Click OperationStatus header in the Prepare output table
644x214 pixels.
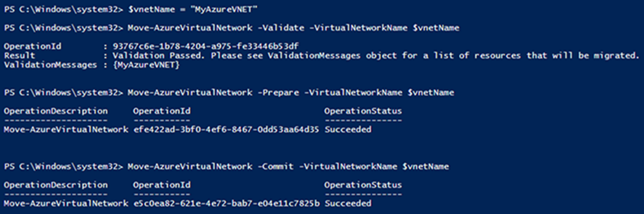tap(363, 111)
